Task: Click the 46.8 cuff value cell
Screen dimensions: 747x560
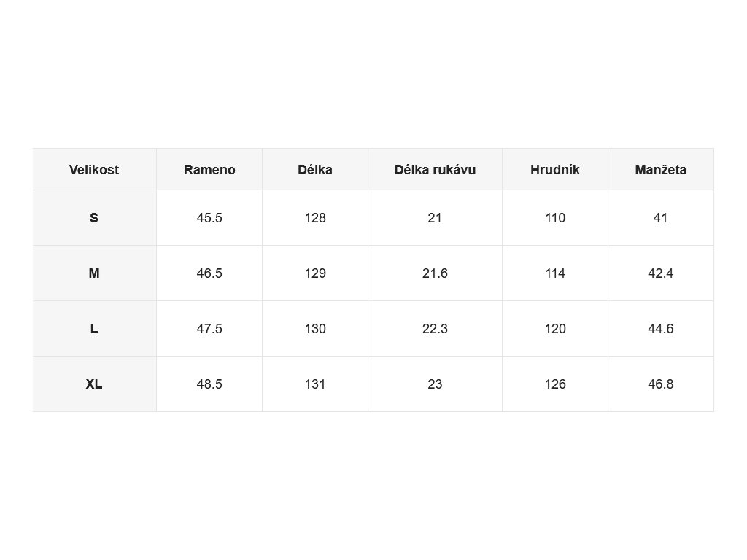Action: coord(661,384)
